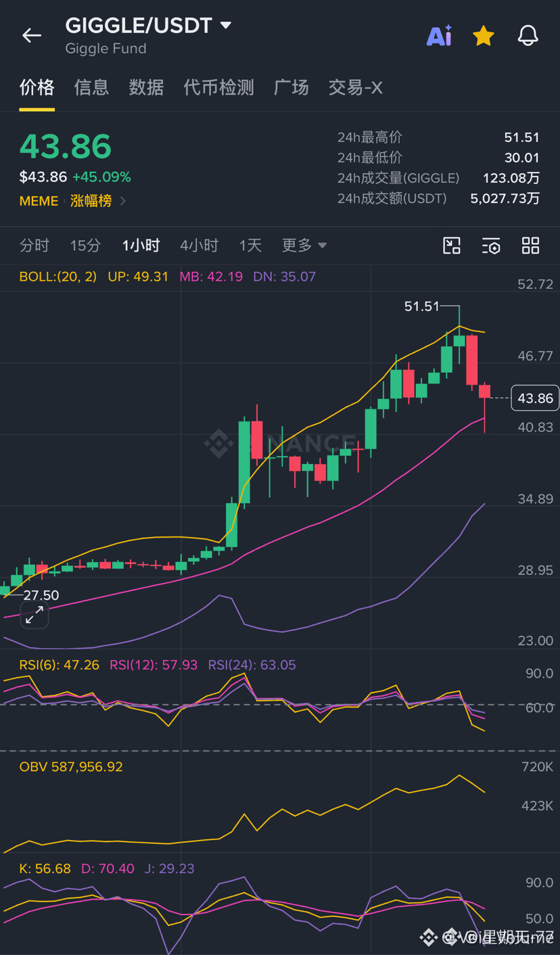This screenshot has width=560, height=955.
Task: Switch to the 信息 tab
Action: click(x=91, y=87)
